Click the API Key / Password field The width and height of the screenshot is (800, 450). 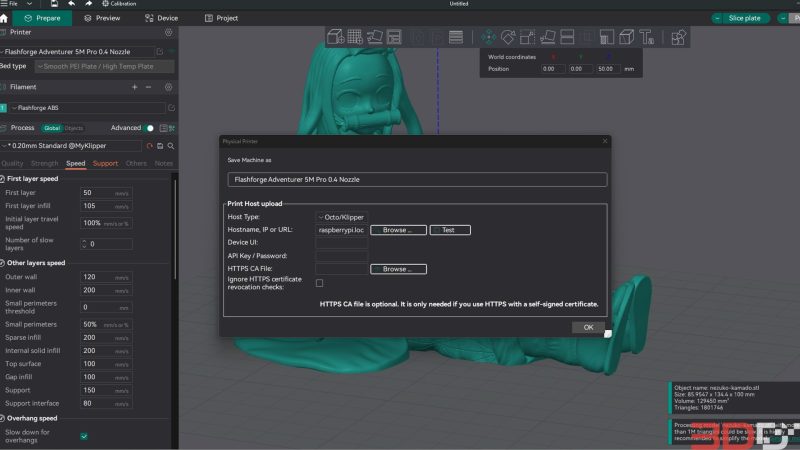(341, 256)
